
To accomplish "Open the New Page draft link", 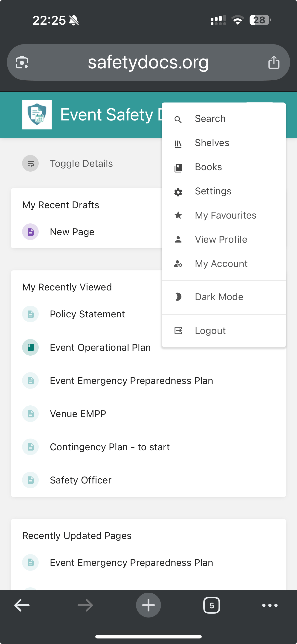I will point(72,232).
